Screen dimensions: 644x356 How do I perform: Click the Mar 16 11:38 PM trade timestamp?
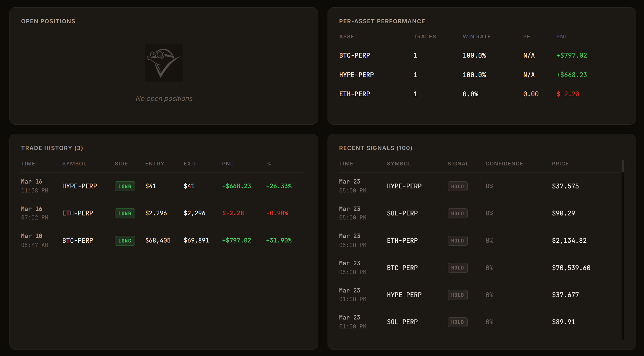click(x=35, y=186)
